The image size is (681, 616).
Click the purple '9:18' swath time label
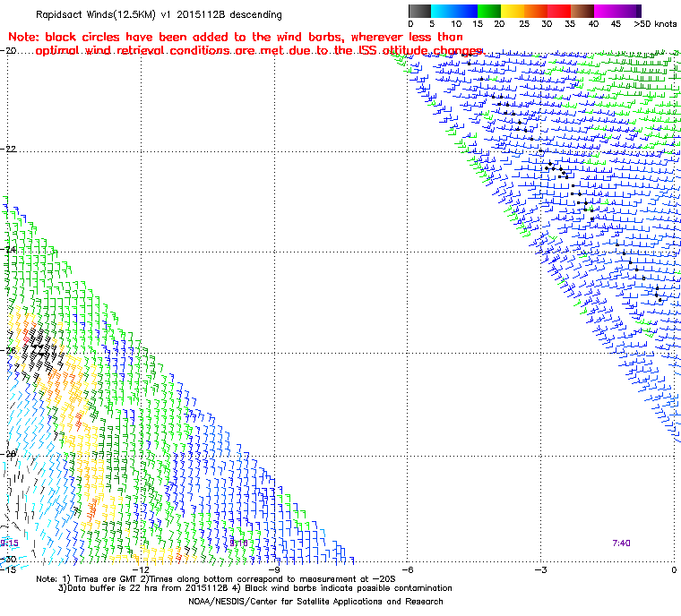tap(238, 543)
